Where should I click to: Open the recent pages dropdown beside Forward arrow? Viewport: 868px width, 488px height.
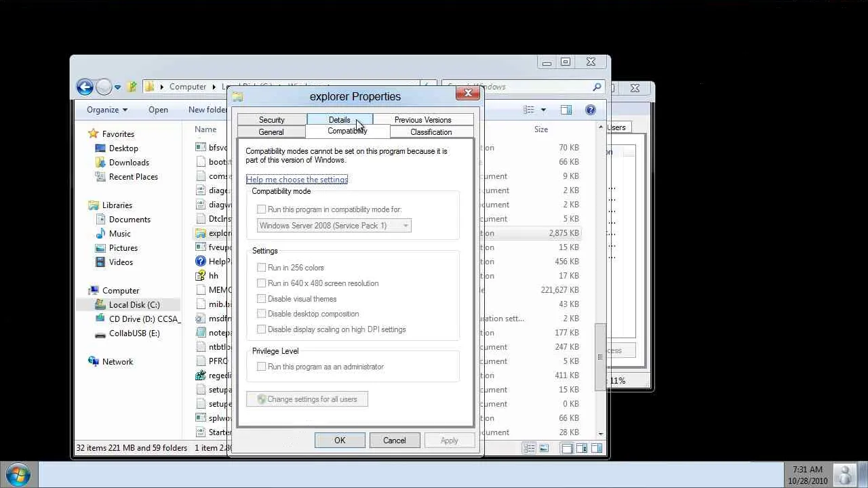(117, 87)
